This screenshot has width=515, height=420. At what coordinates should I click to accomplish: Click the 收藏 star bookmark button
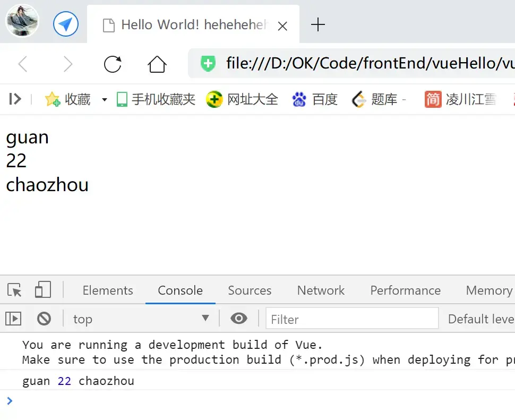[x=67, y=99]
